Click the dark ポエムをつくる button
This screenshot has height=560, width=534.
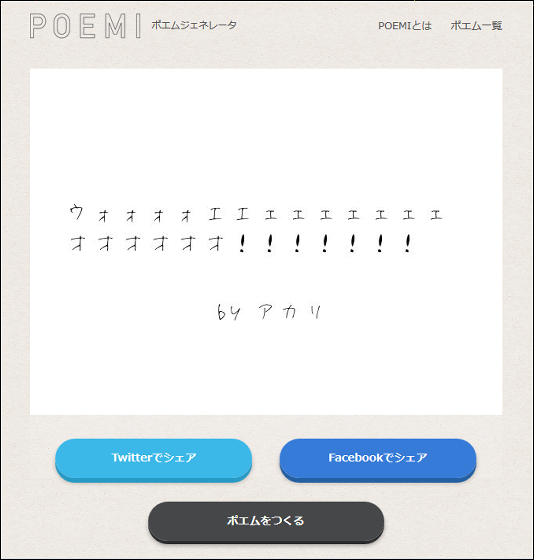[266, 522]
